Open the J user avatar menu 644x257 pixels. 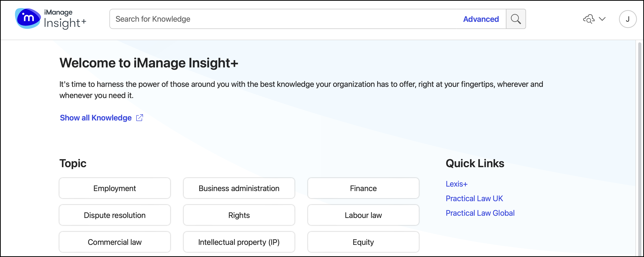point(628,19)
